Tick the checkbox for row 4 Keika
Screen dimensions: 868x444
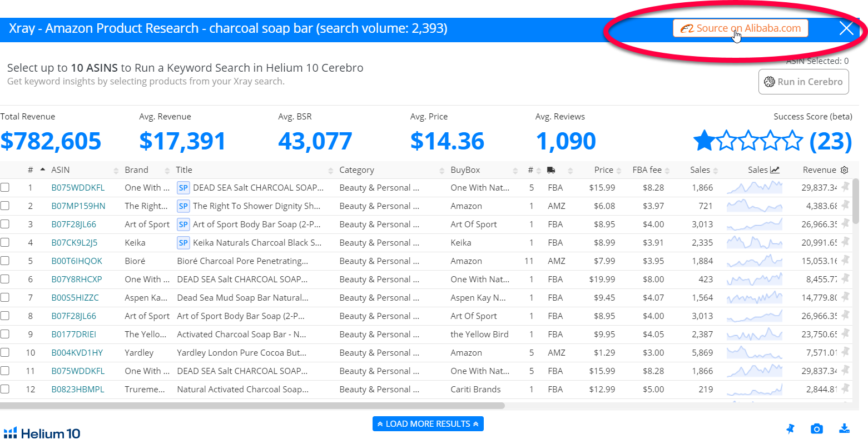point(5,243)
